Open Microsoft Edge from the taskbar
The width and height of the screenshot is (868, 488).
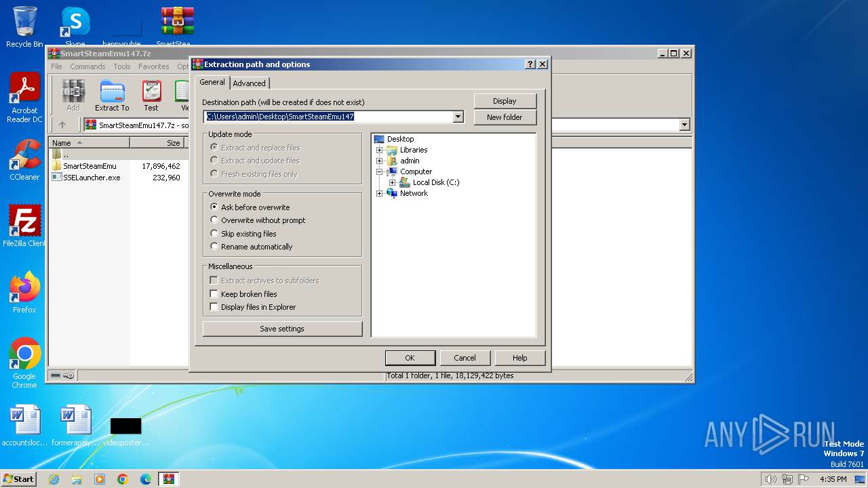coord(146,479)
